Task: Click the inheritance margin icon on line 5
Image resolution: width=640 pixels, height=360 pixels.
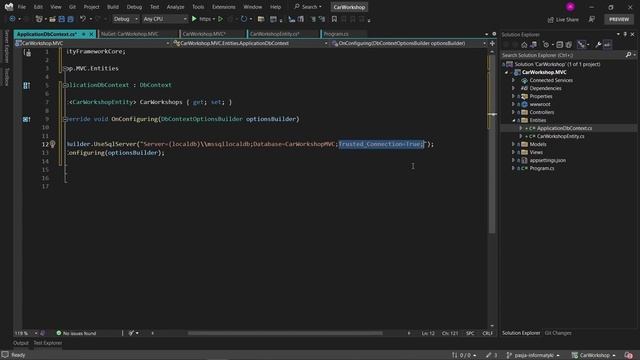Action: pos(27,85)
